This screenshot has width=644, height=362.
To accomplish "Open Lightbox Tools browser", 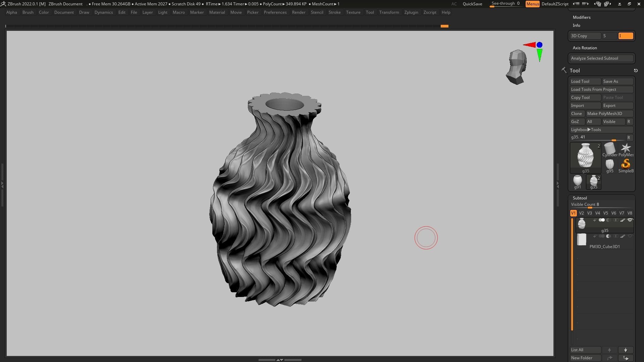I will [601, 130].
